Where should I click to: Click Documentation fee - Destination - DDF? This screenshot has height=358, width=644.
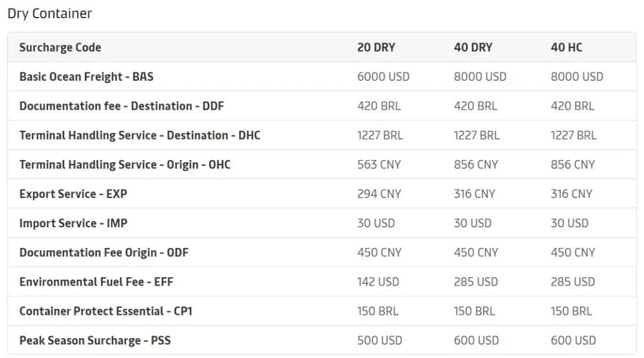[x=122, y=106]
